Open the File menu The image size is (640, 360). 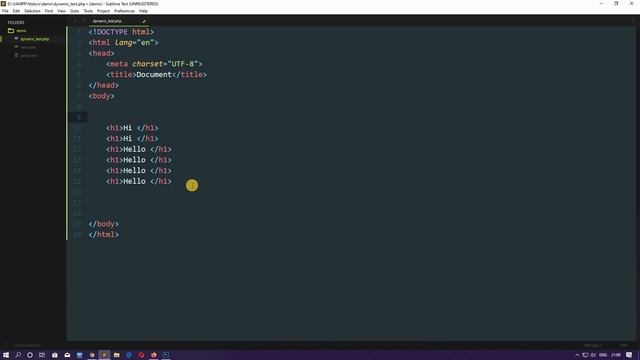coord(5,11)
